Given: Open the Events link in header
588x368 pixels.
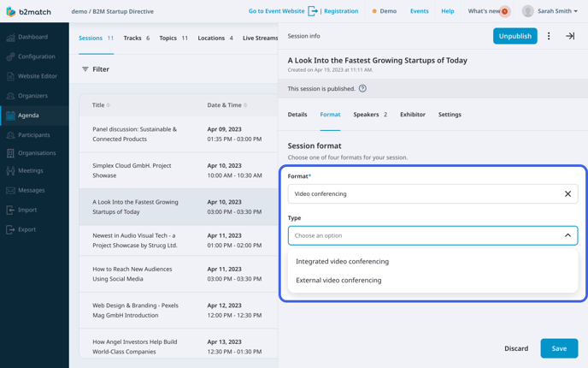Looking at the screenshot, I should (420, 11).
